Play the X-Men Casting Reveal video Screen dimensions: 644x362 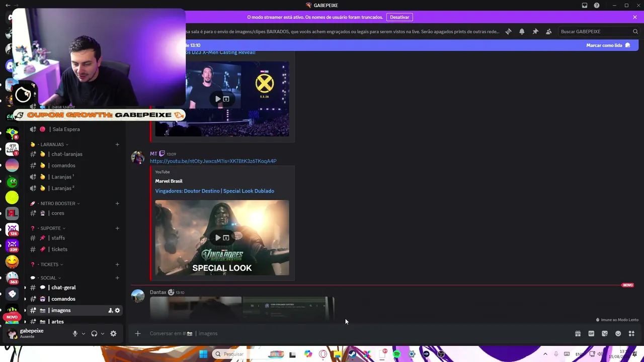[218, 99]
